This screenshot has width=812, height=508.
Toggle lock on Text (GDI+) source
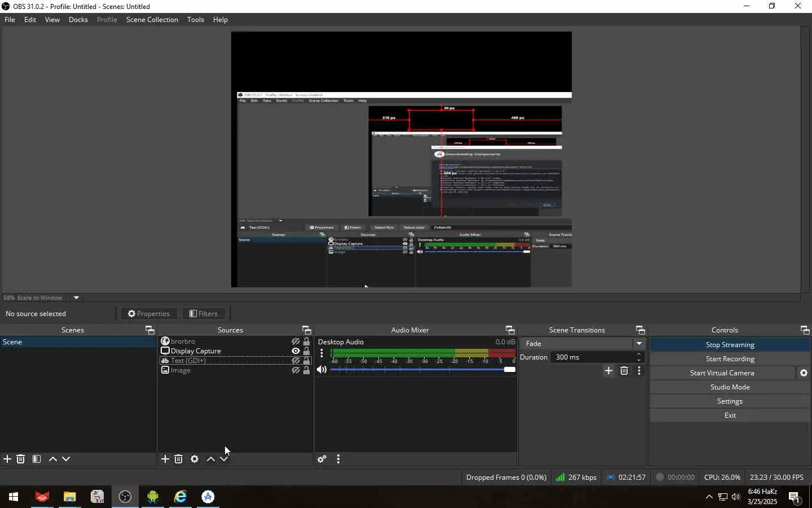pyautogui.click(x=307, y=361)
